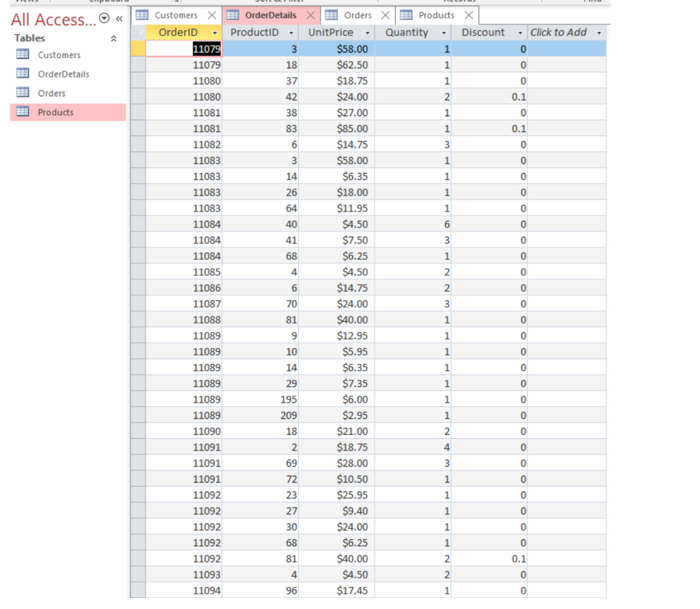Close the OrderDetails tab
The image size is (700, 609).
[x=311, y=15]
